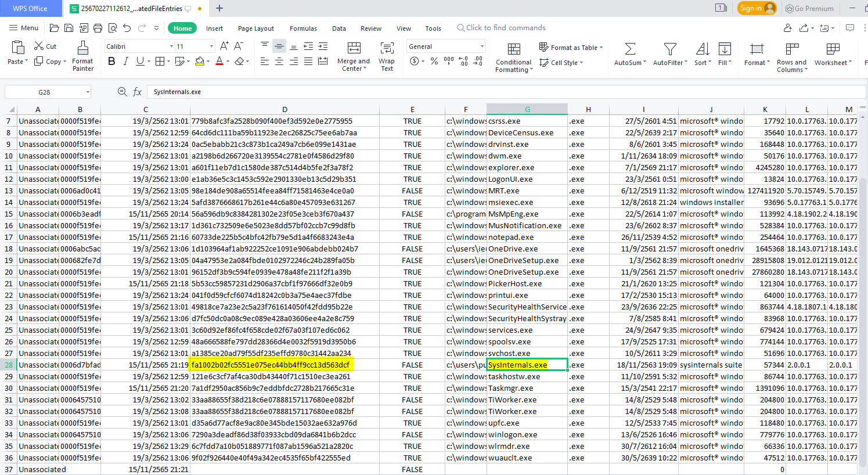This screenshot has width=868, height=475.
Task: Toggle Italic formatting
Action: point(125,62)
